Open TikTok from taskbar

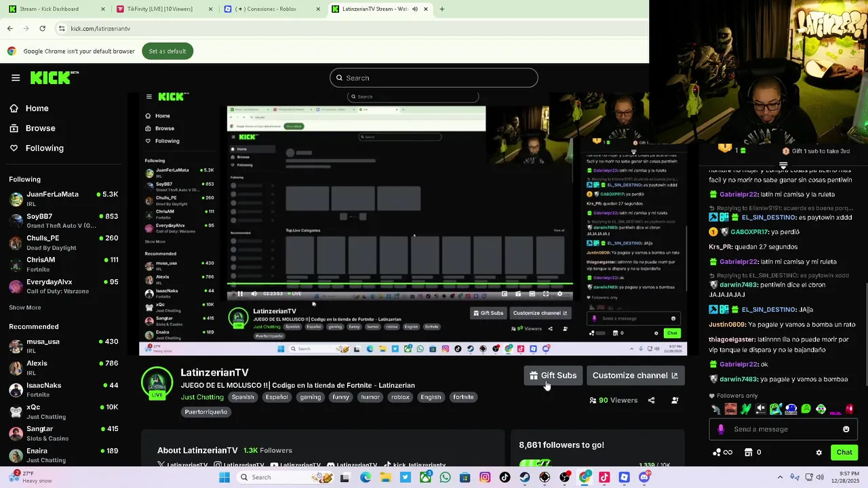click(505, 477)
